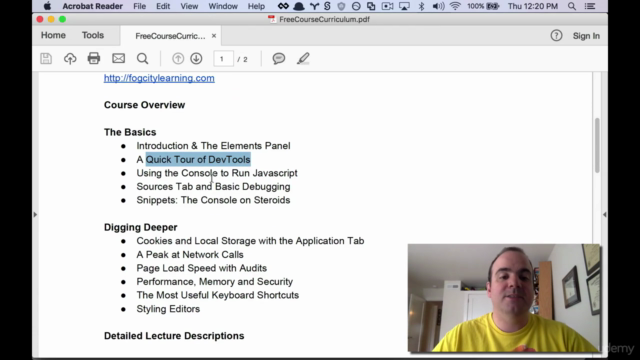Click the Bluetooth menu bar icon
The height and width of the screenshot is (360, 640).
tap(422, 6)
